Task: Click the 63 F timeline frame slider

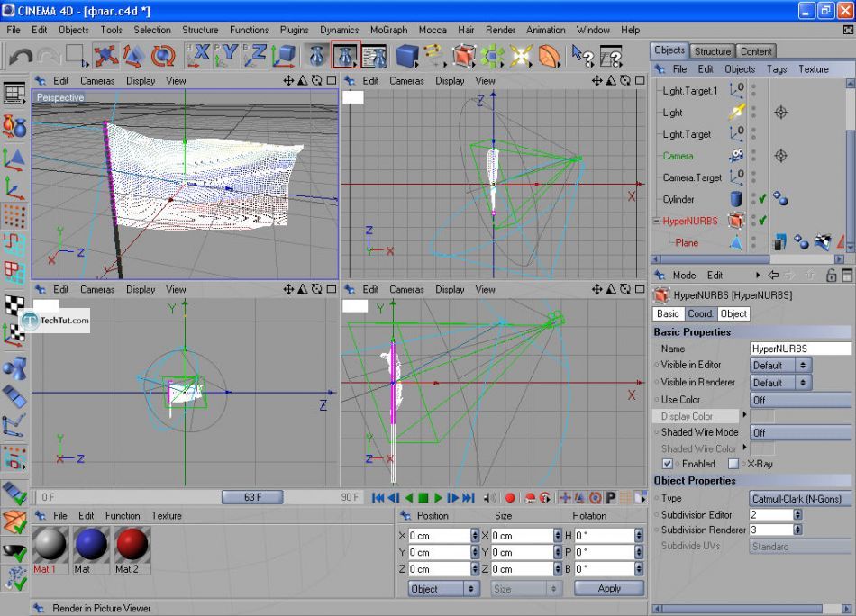Action: click(253, 497)
